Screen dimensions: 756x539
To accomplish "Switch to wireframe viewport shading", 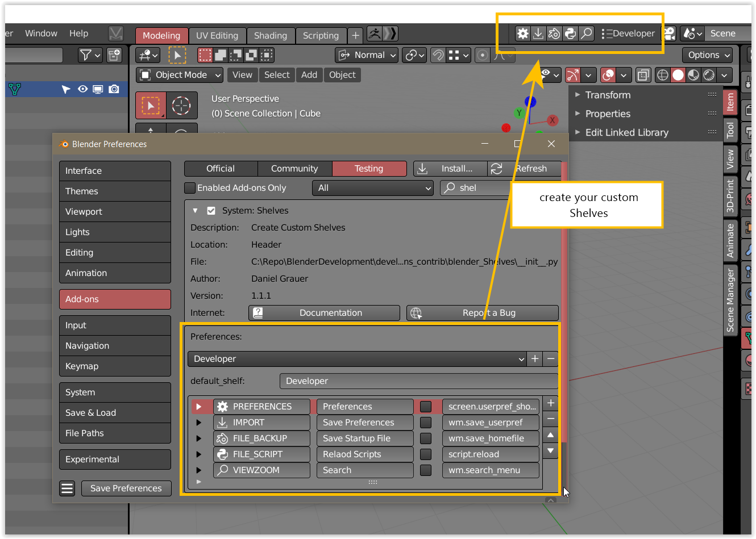I will (x=663, y=75).
